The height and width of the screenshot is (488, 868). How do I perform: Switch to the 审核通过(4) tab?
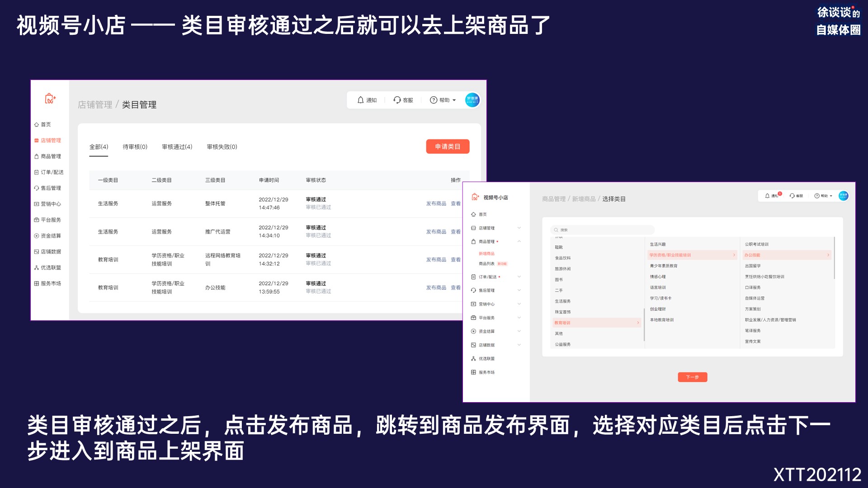coord(177,147)
